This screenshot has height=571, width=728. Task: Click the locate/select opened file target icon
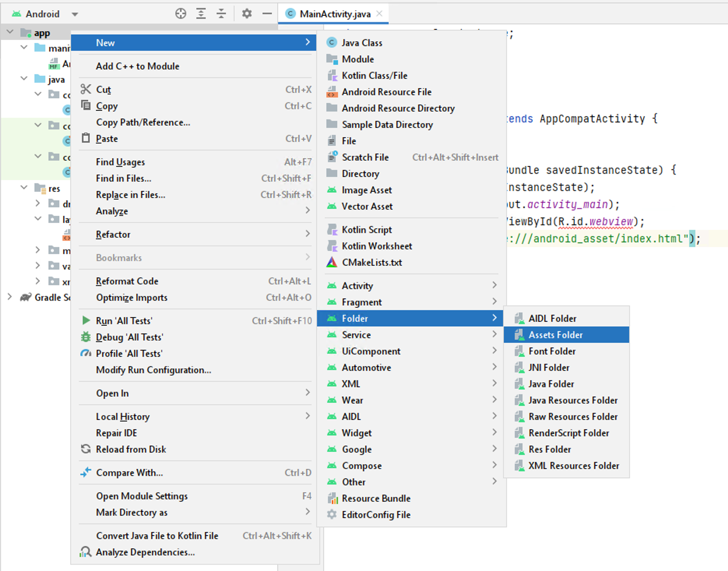tap(180, 14)
